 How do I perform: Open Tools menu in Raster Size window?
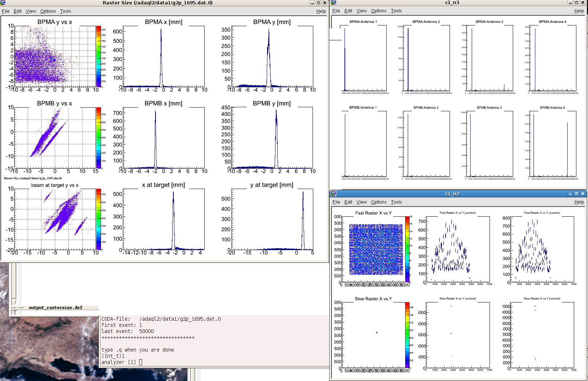coord(65,11)
